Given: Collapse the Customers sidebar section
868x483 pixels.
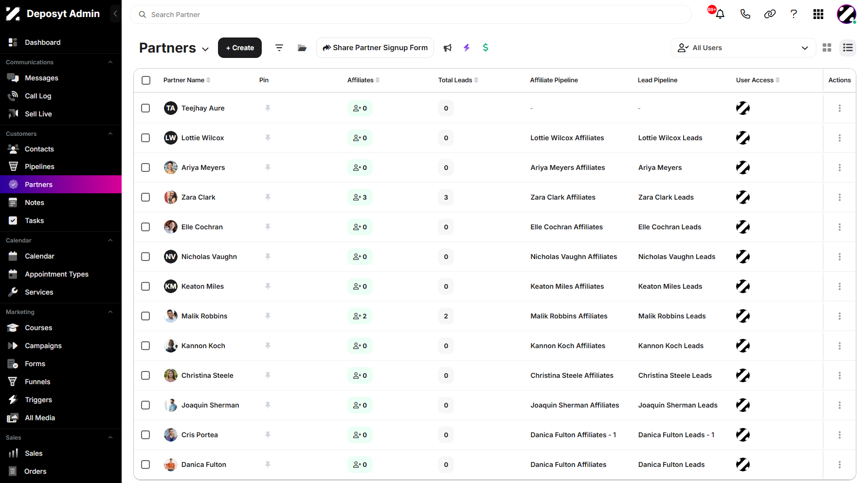Looking at the screenshot, I should (110, 134).
